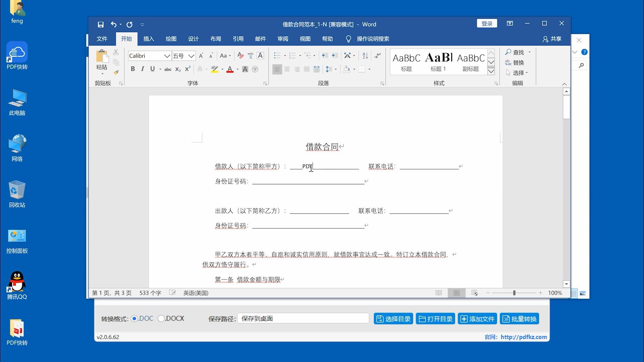This screenshot has height=362, width=644.
Task: Toggle Underline formatting
Action: 152,69
